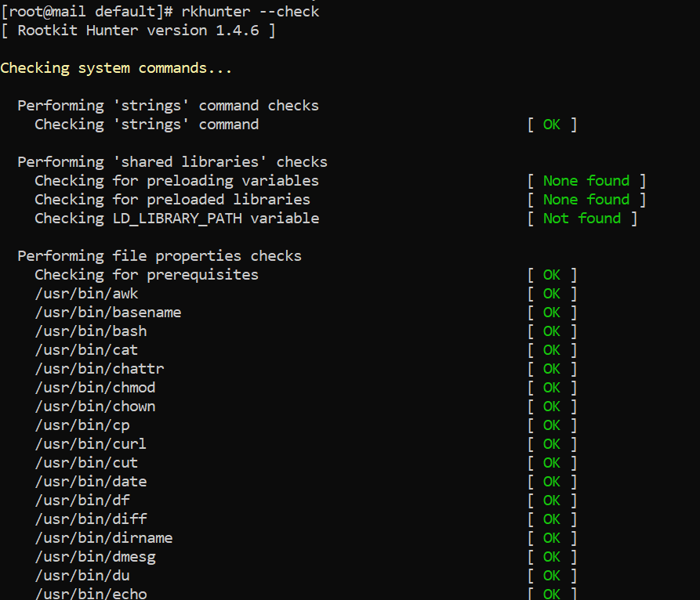
Task: Click the /usr/bin/chattr path
Action: click(100, 369)
